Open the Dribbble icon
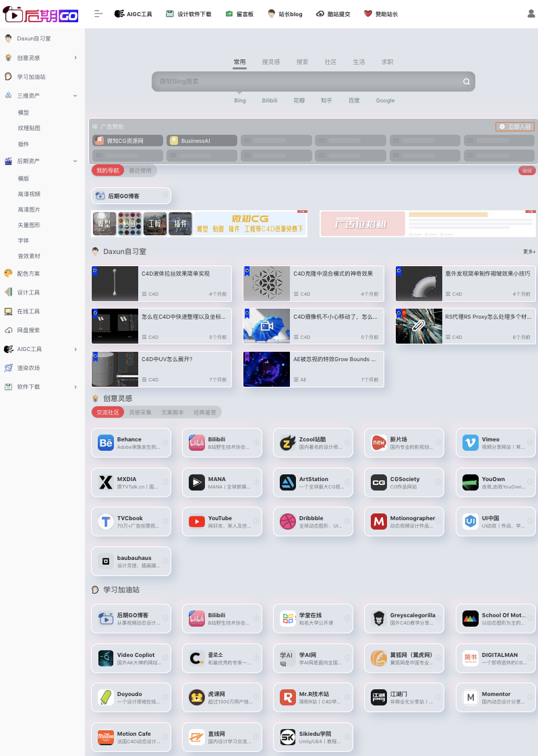The height and width of the screenshot is (756, 538). 288,522
